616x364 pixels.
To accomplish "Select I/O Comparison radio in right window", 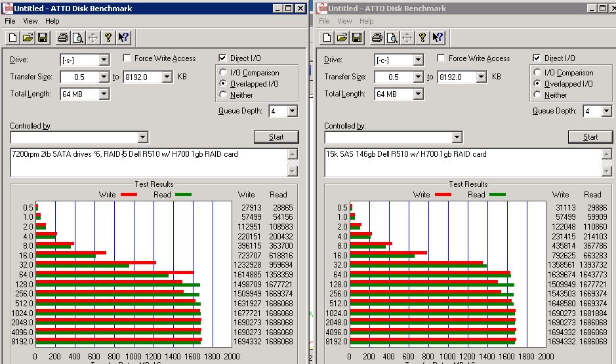I will [x=537, y=72].
